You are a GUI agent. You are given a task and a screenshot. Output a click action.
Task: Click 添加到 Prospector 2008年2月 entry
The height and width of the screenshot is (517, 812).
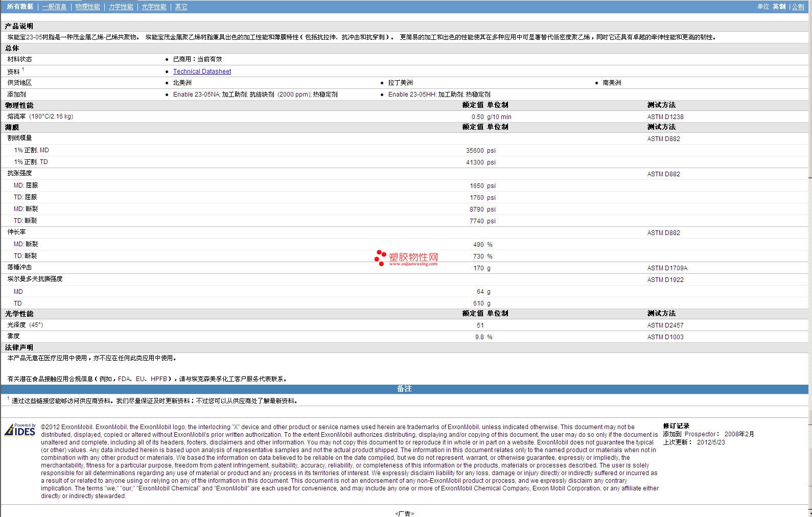(708, 434)
